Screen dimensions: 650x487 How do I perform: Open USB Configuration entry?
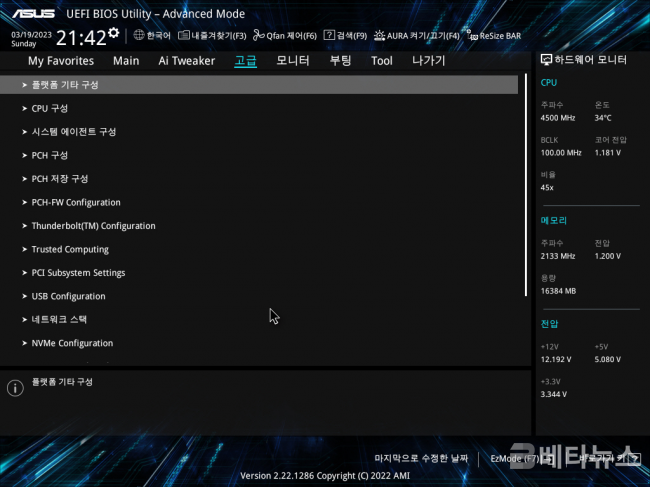click(x=68, y=296)
